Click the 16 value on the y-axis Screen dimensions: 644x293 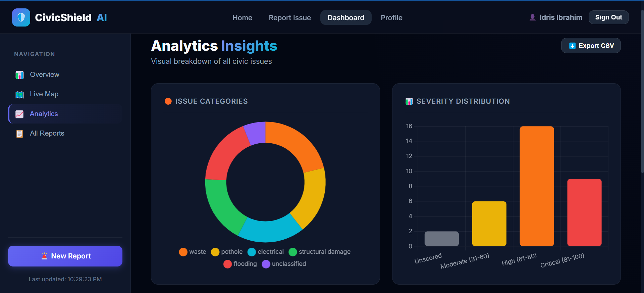coord(409,126)
